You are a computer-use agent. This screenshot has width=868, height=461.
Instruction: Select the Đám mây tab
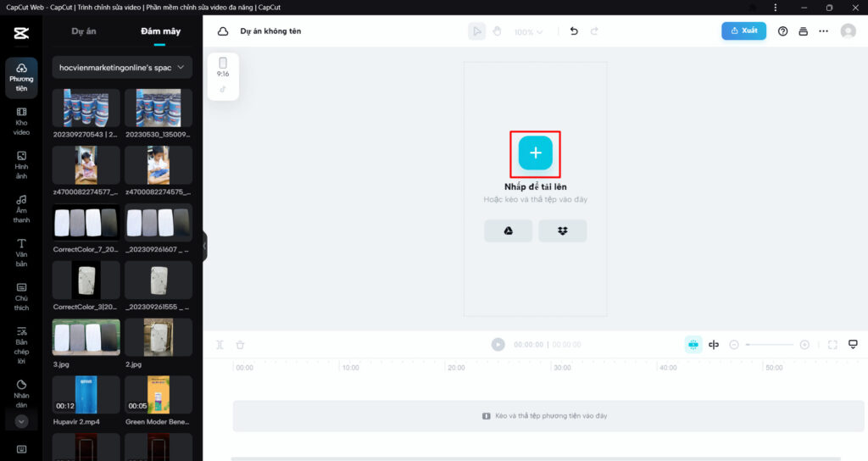(x=159, y=31)
